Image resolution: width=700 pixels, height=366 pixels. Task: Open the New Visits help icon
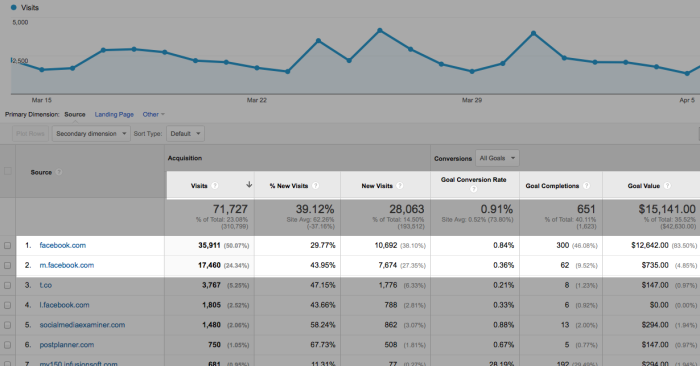pyautogui.click(x=400, y=186)
